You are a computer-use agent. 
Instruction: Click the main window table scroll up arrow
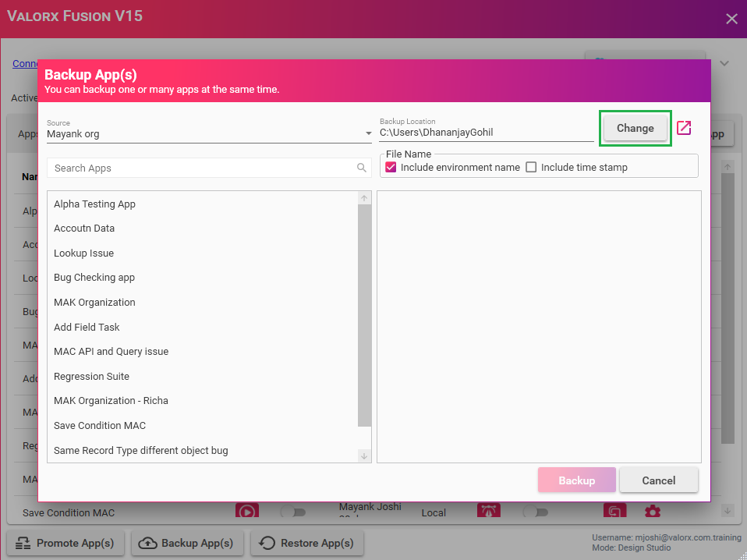coord(728,167)
